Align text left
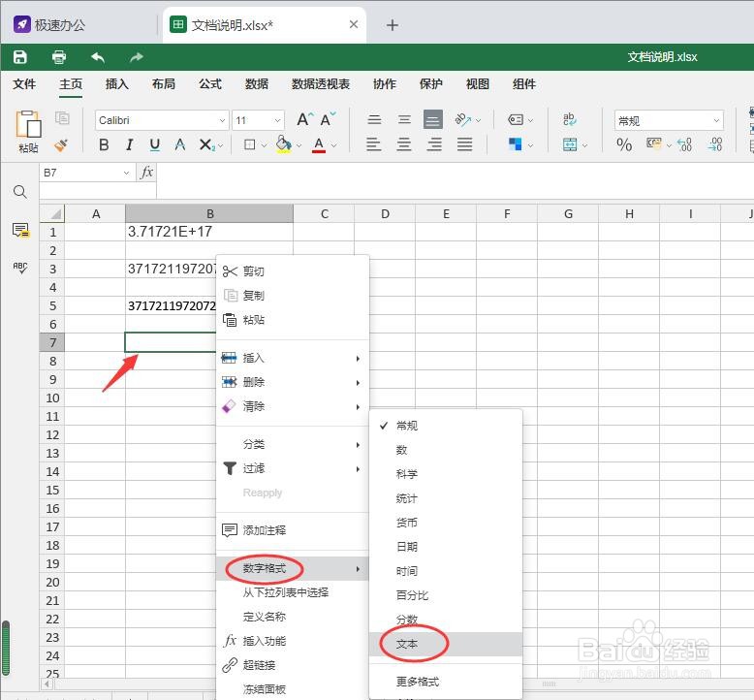The image size is (754, 700). 374,144
